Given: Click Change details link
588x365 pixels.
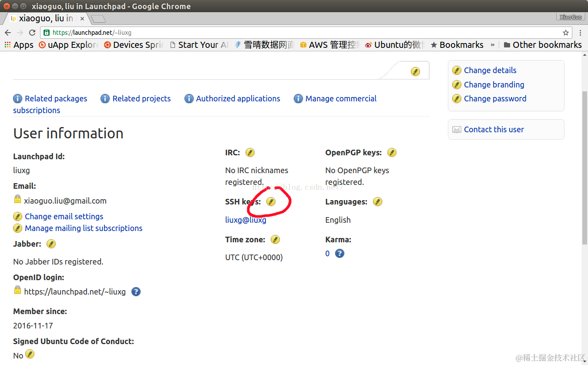Looking at the screenshot, I should tap(490, 70).
